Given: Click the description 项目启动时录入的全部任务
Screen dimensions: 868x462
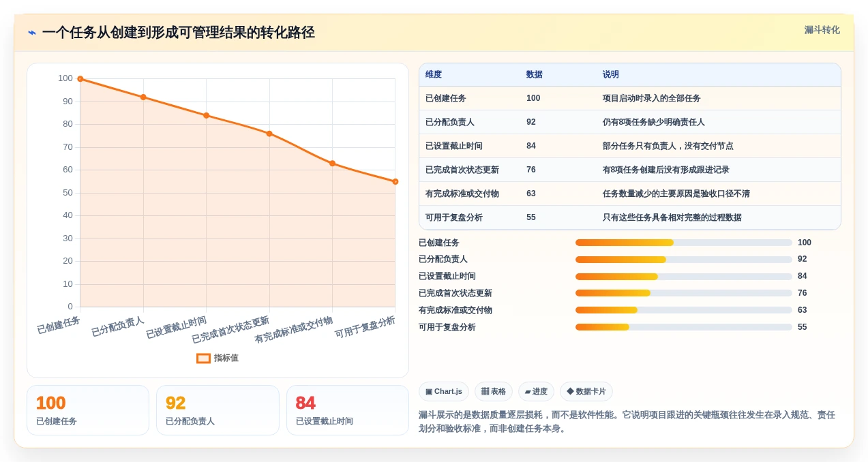Looking at the screenshot, I should (x=652, y=98).
